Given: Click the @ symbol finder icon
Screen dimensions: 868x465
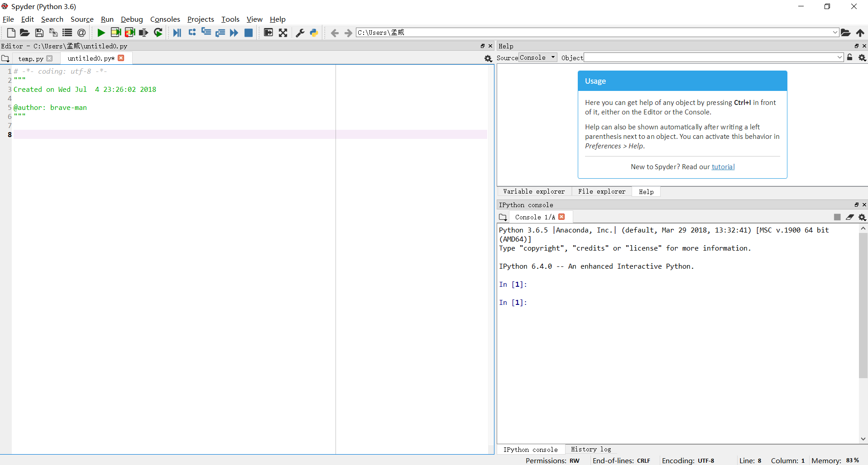Looking at the screenshot, I should pos(82,33).
